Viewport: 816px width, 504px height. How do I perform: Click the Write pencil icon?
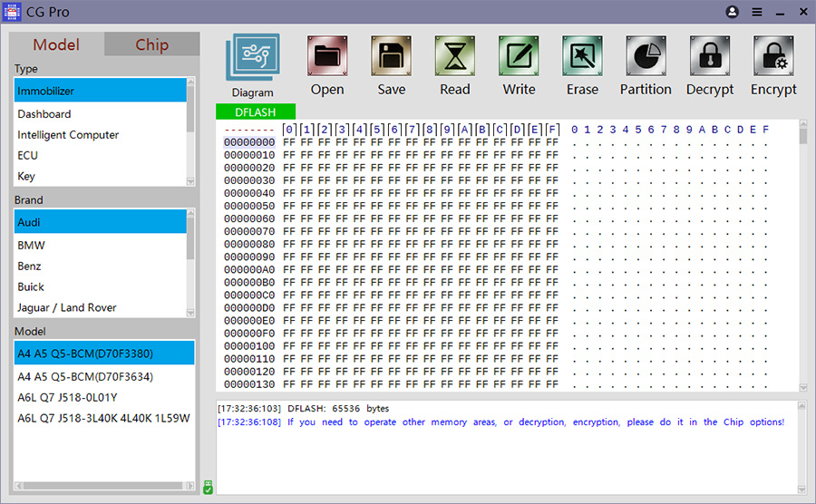(x=519, y=58)
